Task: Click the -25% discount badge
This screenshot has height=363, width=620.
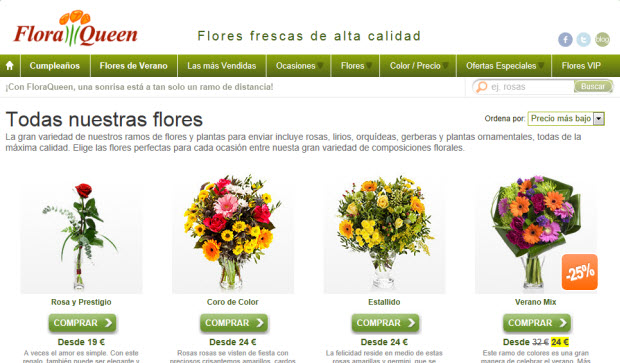Action: [580, 272]
